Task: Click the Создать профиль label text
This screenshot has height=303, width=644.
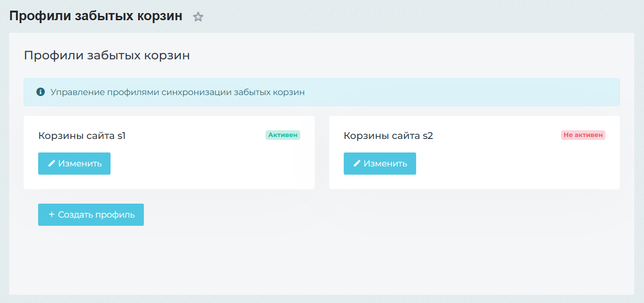Action: pyautogui.click(x=96, y=215)
